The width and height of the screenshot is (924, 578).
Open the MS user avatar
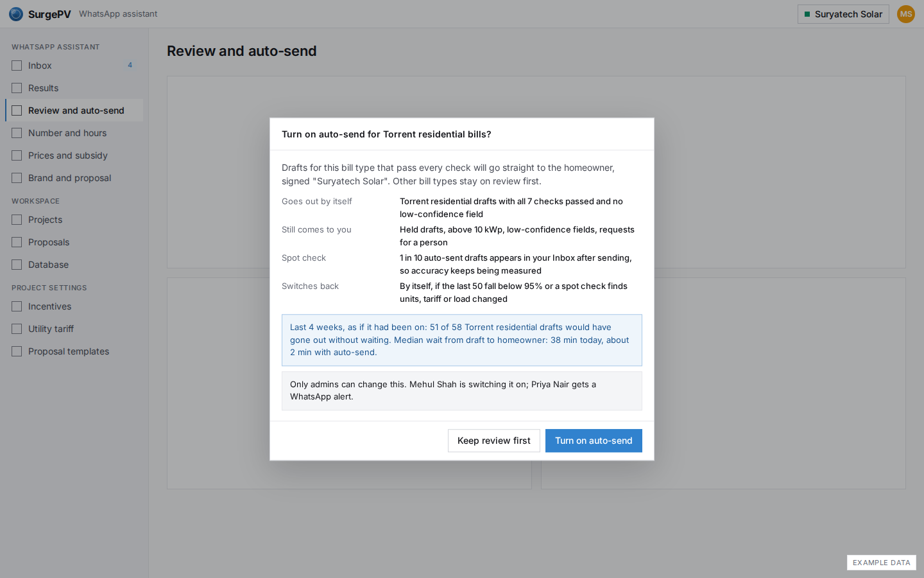pyautogui.click(x=906, y=14)
